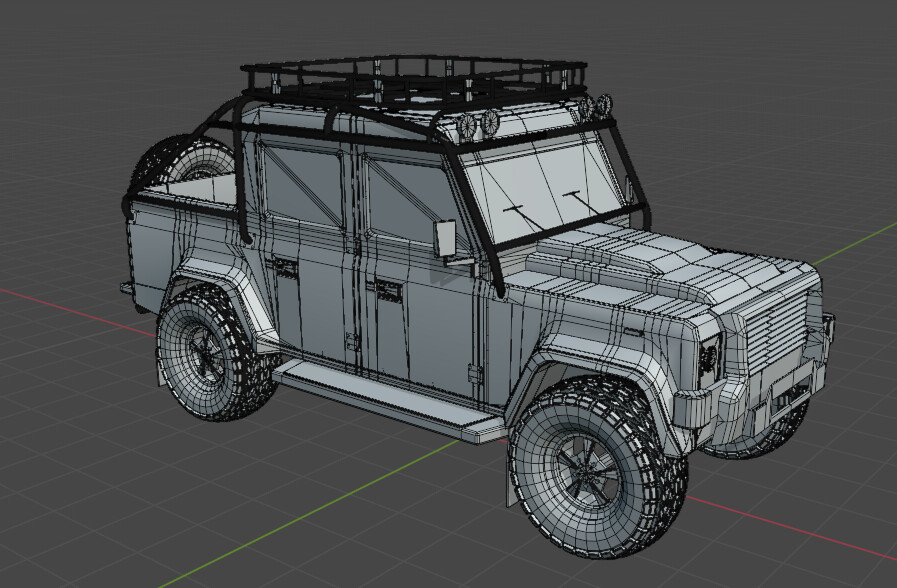The height and width of the screenshot is (588, 897).
Task: Select the roof rack basket
Action: pyautogui.click(x=415, y=83)
